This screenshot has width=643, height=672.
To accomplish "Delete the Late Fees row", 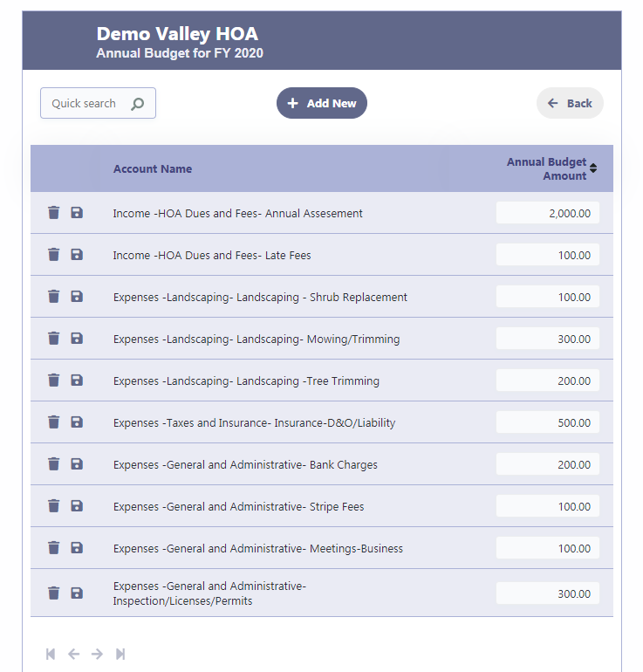I will click(53, 255).
